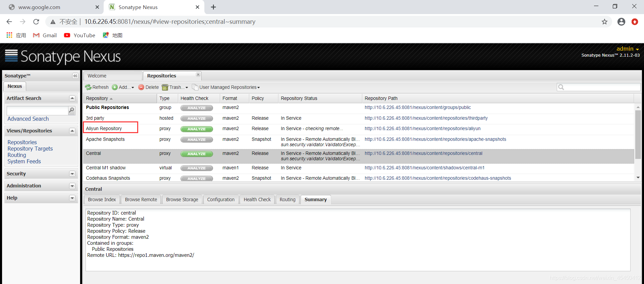644x284 pixels.
Task: Collapse the Views/Repositories panel
Action: tap(72, 131)
